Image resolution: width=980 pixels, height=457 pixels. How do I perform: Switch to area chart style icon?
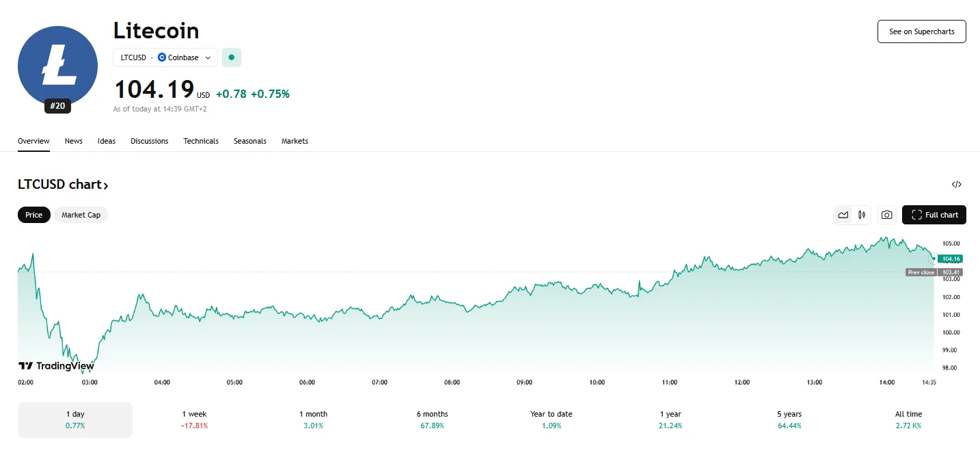(843, 215)
